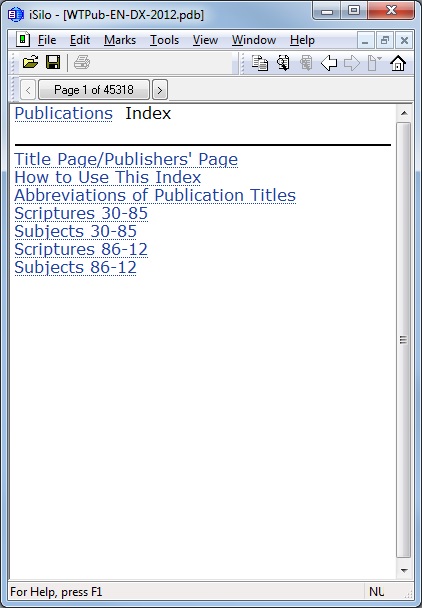
Task: Open the Page 1 of 45318 selector
Action: coord(94,90)
